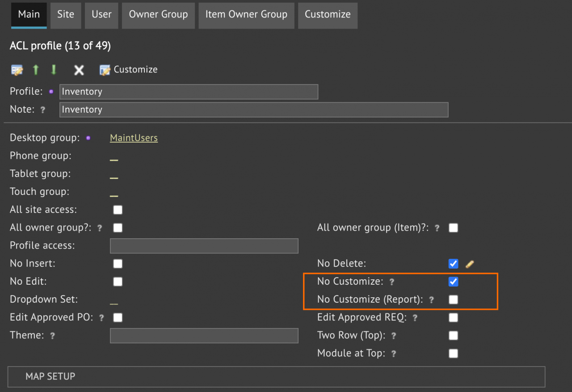Open the Item Owner Group tab
The width and height of the screenshot is (572, 392).
(x=246, y=15)
